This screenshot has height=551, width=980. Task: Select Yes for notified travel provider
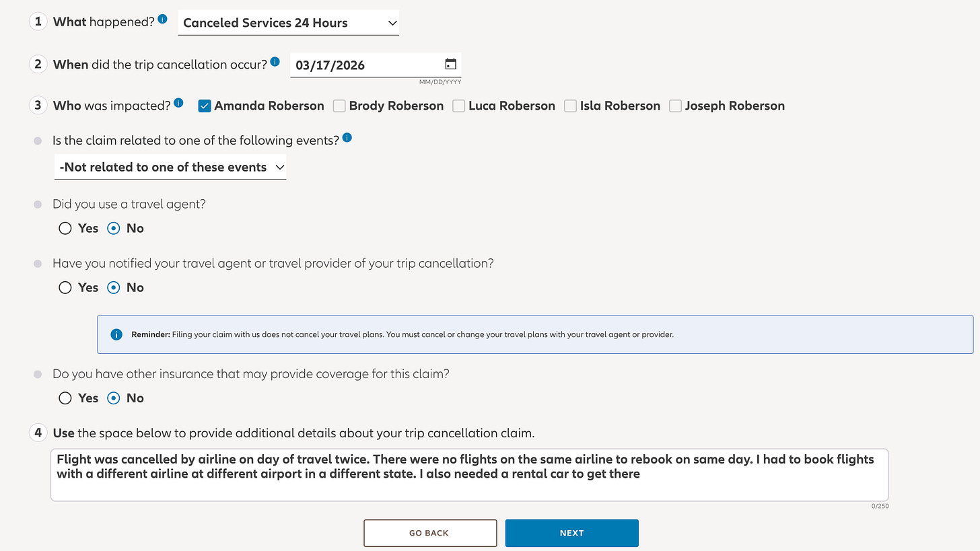click(x=65, y=287)
